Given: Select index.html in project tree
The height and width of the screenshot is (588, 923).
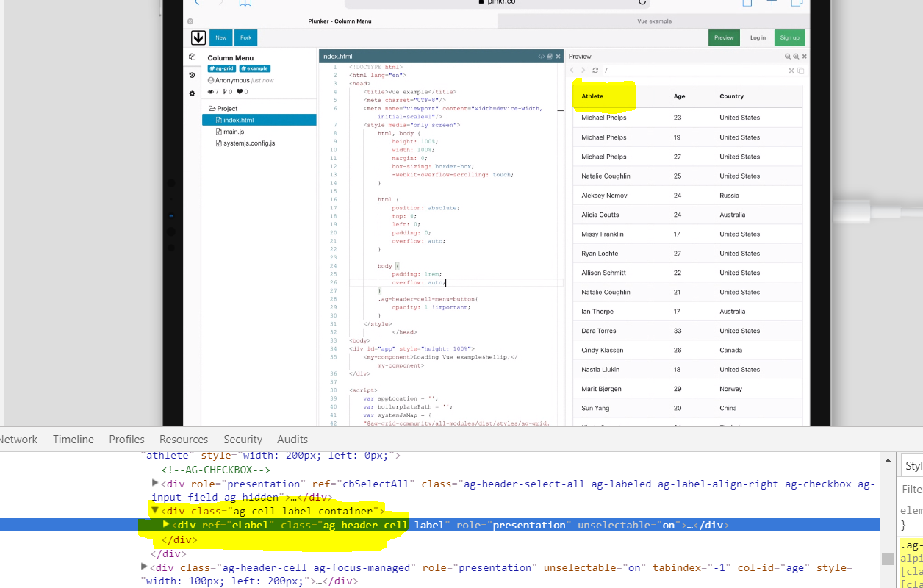Looking at the screenshot, I should pyautogui.click(x=259, y=120).
